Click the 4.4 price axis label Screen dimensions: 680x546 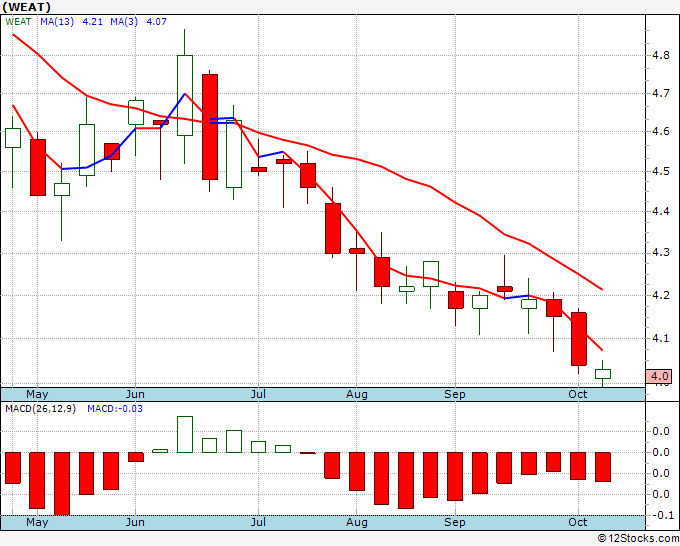660,211
